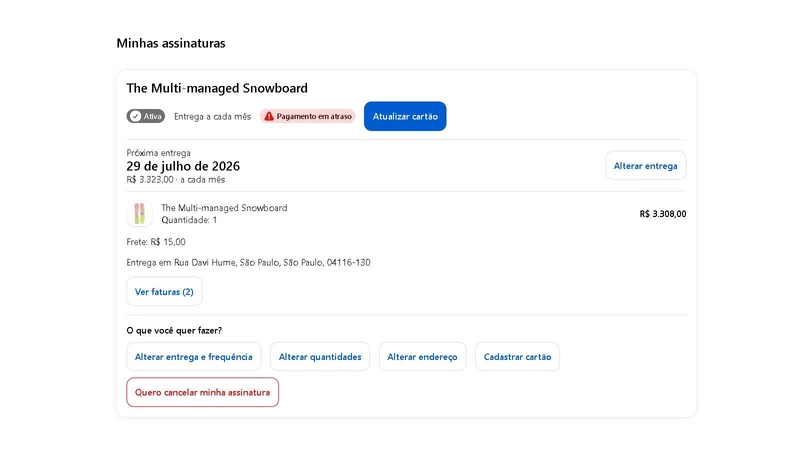Select Alterar entrega e frequência

(194, 357)
